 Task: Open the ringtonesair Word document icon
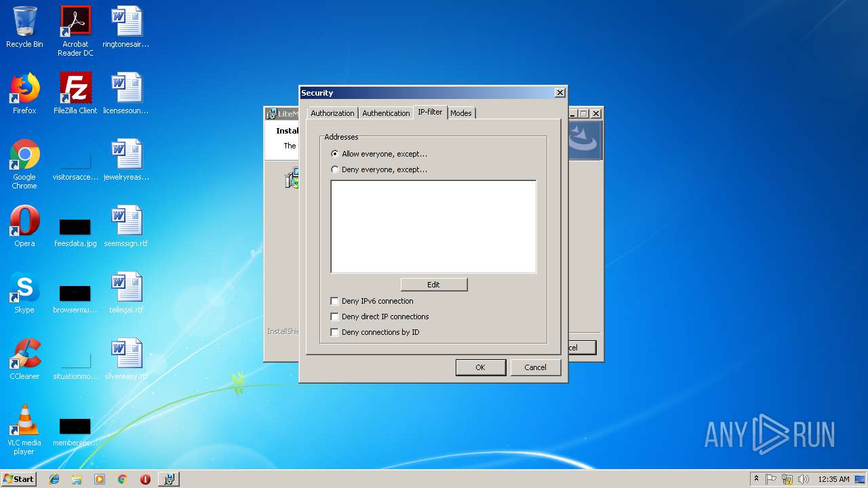coord(126,27)
